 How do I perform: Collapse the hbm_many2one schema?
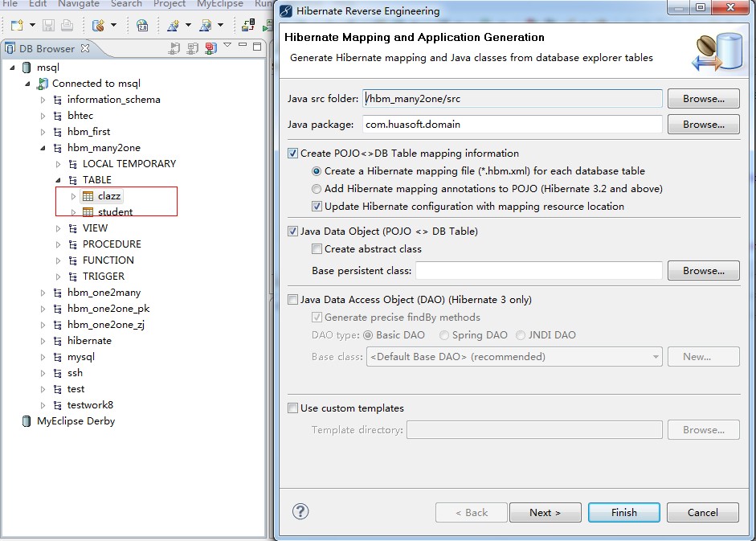click(x=43, y=148)
